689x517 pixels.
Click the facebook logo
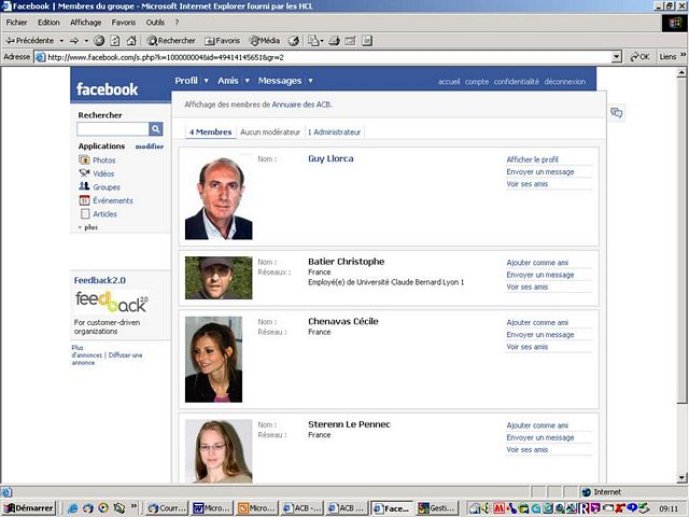(x=107, y=89)
